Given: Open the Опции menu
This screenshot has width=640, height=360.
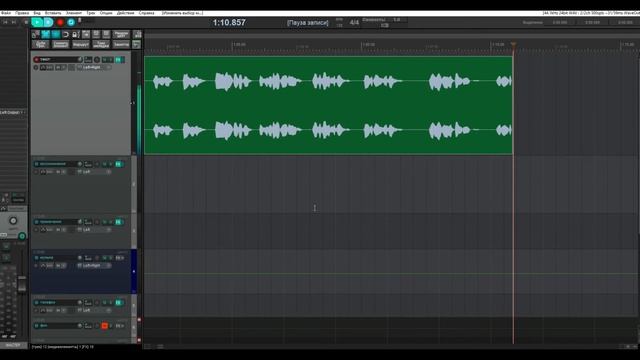Looking at the screenshot, I should click(x=106, y=13).
